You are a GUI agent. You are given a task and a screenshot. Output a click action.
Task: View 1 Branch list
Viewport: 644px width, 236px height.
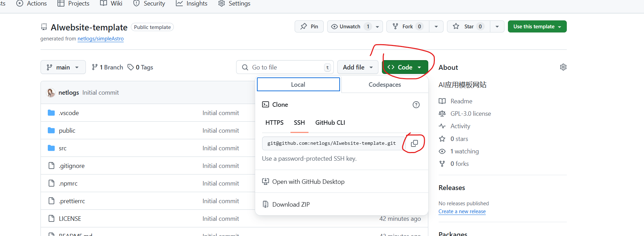(x=107, y=67)
